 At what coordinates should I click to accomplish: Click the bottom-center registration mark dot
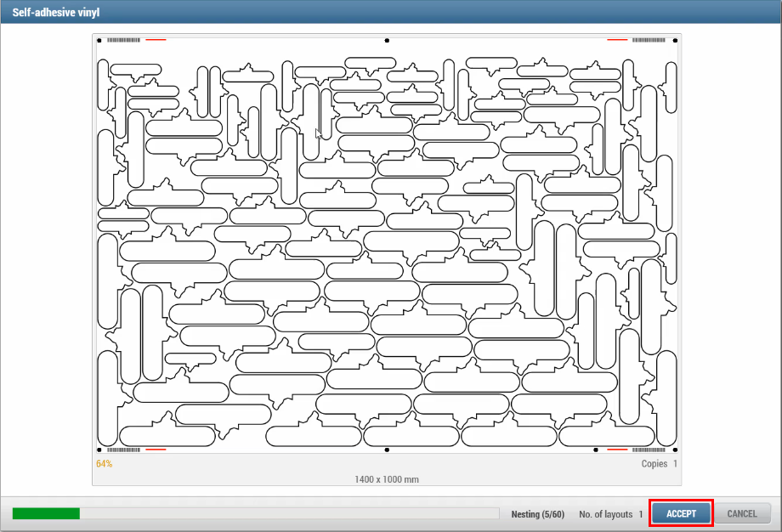(387, 450)
